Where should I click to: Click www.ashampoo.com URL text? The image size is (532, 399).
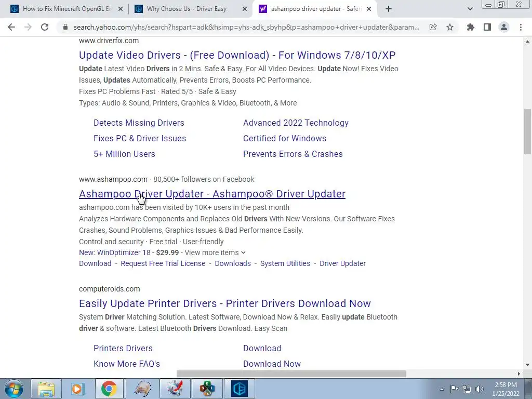point(113,179)
